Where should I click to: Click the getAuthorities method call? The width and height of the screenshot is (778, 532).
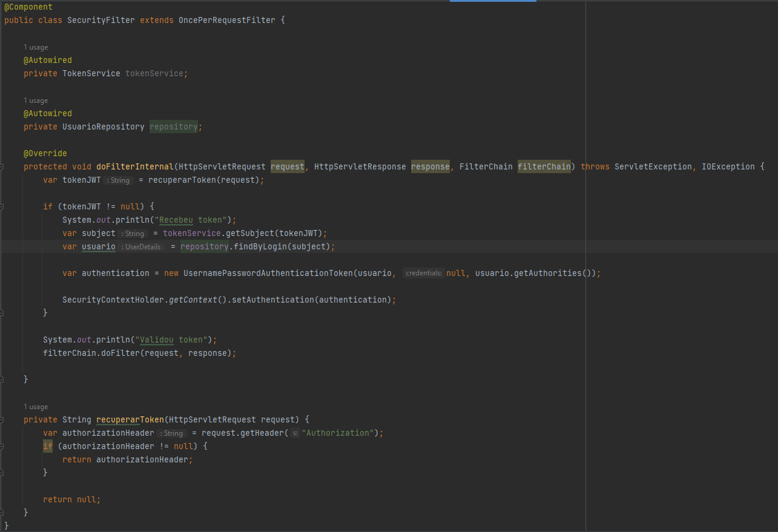click(x=547, y=273)
